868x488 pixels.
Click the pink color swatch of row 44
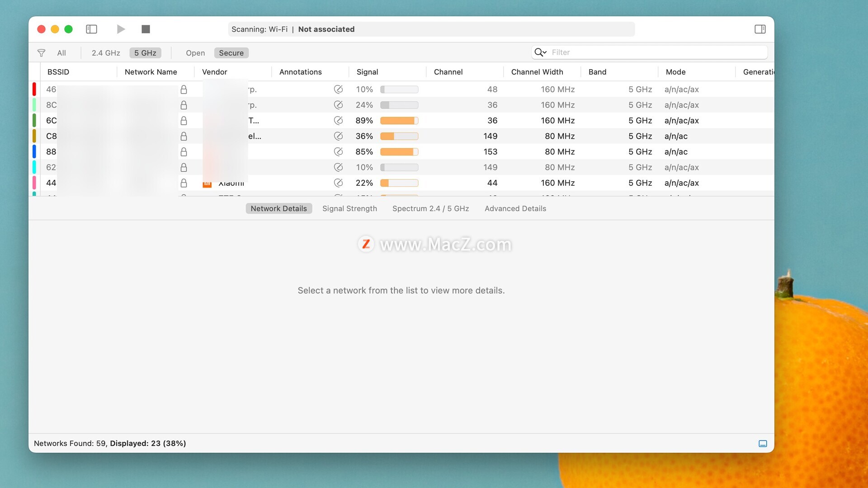(x=34, y=183)
